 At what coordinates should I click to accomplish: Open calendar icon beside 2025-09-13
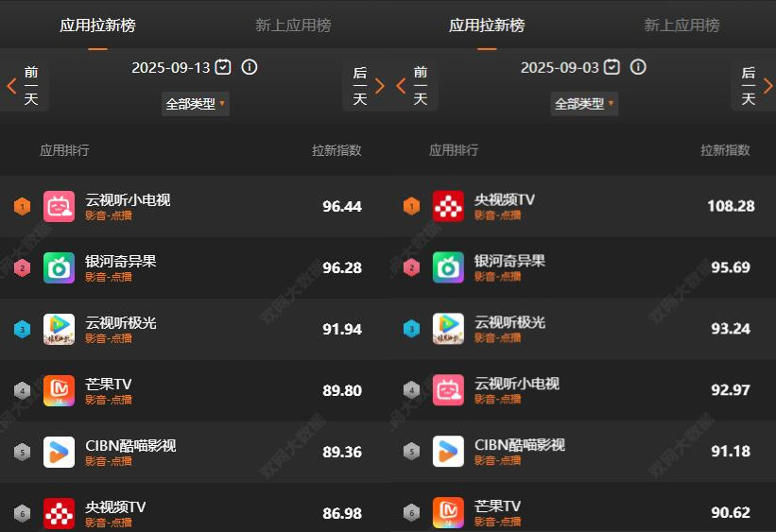pyautogui.click(x=223, y=67)
